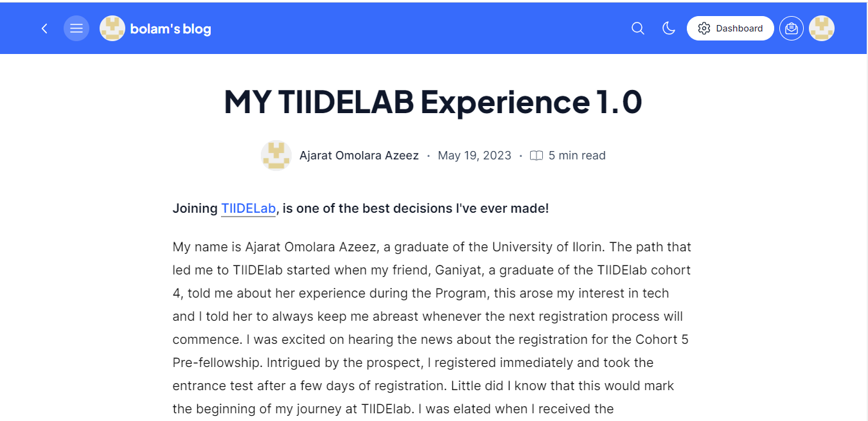Open author Ajarat Omolara Azeez's profile link
The image size is (868, 421).
tap(359, 156)
